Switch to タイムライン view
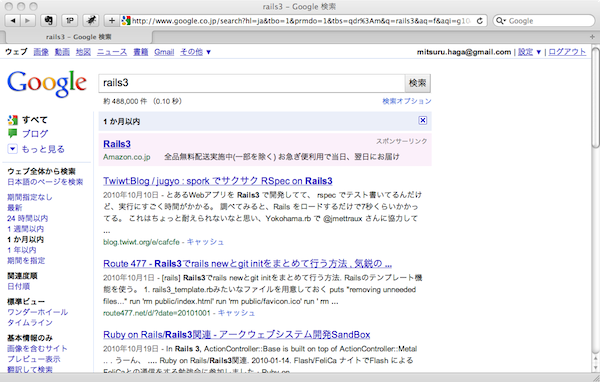The image size is (600, 382). [x=30, y=323]
